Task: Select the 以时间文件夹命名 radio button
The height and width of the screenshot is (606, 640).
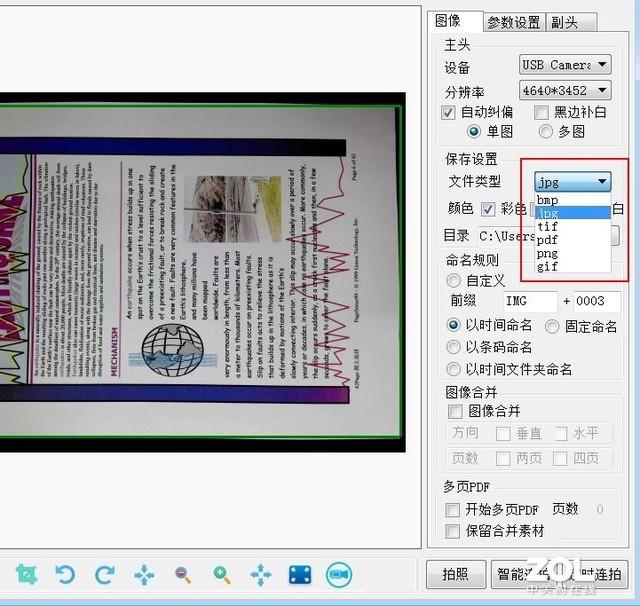Action: click(x=453, y=369)
